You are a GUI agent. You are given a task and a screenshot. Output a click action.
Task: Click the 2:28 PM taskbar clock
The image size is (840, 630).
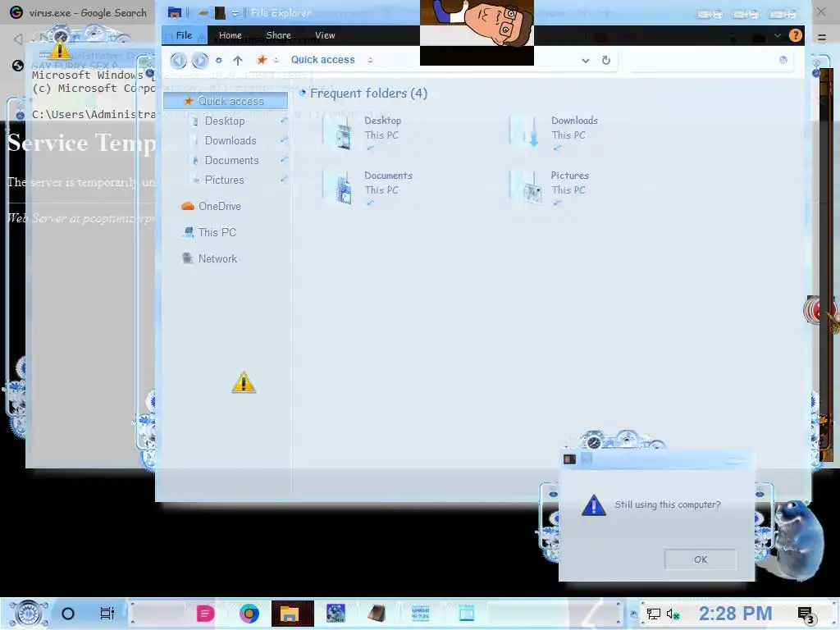point(736,614)
